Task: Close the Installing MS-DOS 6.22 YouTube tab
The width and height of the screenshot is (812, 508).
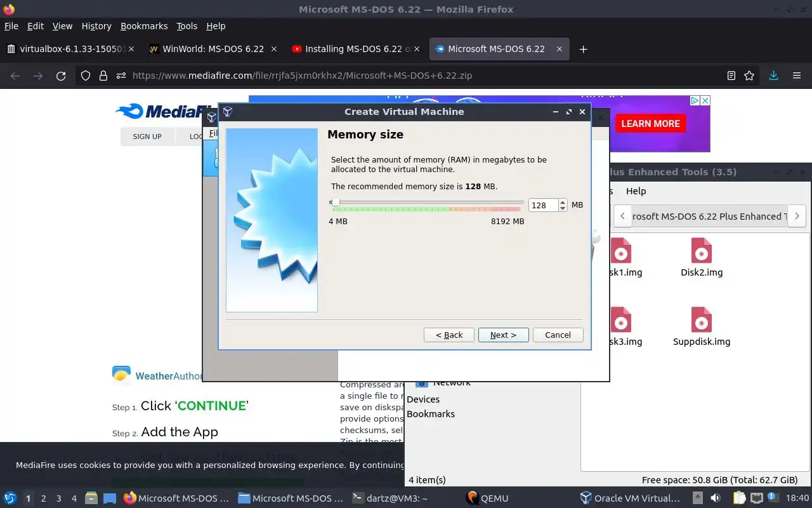Action: [x=417, y=49]
